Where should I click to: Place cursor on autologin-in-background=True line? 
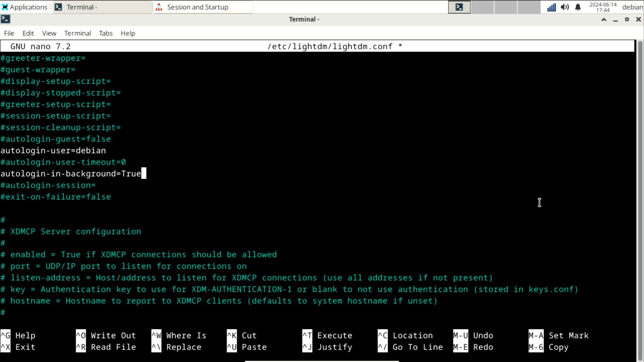tap(71, 174)
